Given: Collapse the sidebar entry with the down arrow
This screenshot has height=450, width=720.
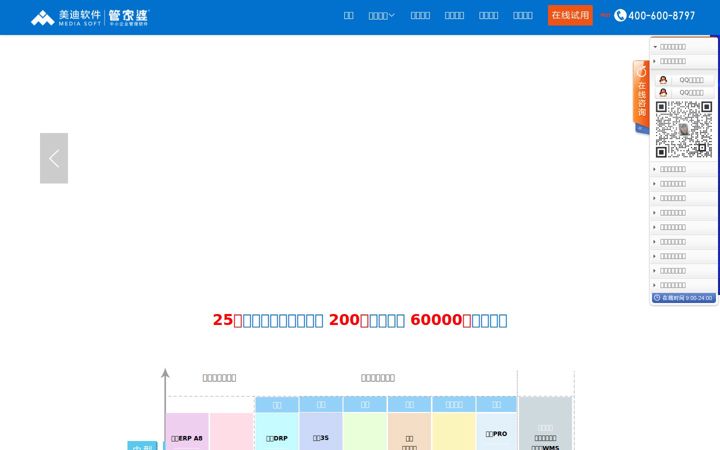Looking at the screenshot, I should [x=684, y=47].
